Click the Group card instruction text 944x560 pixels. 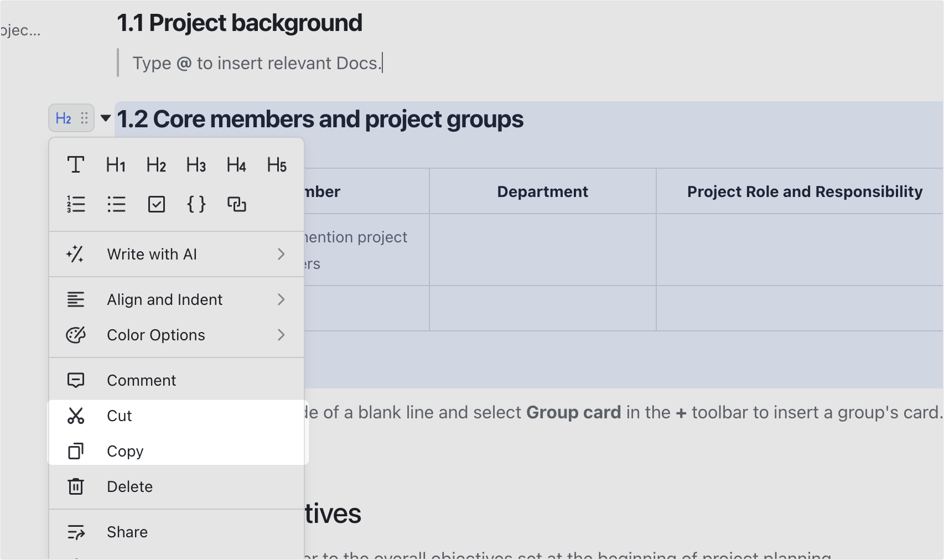623,412
